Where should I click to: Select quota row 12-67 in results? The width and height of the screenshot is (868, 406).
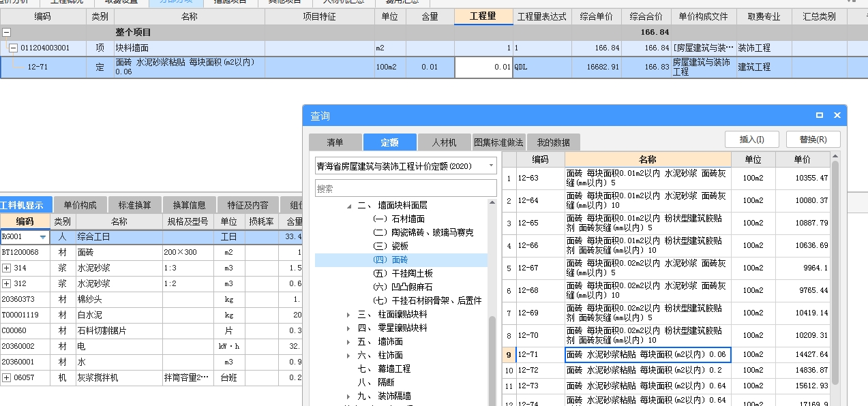pos(665,268)
